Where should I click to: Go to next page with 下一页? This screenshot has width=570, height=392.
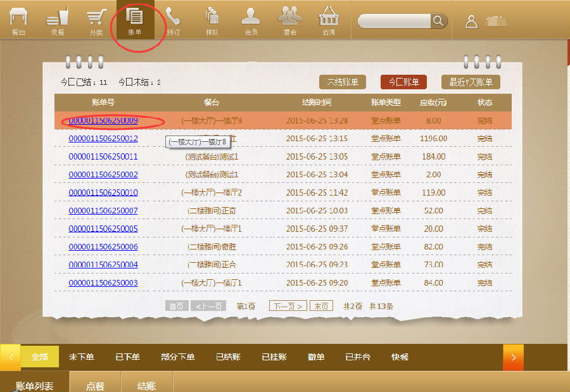tap(288, 306)
